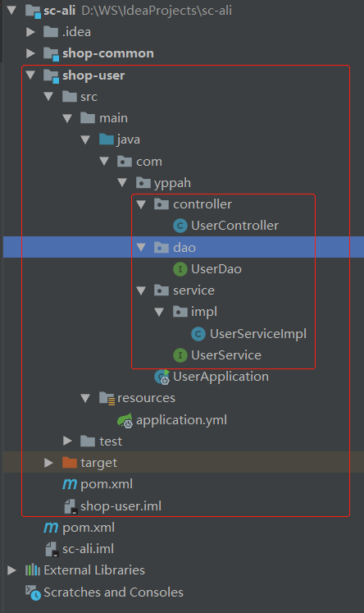Select pom.xml inside shop-user module
This screenshot has width=364, height=613.
click(x=107, y=484)
